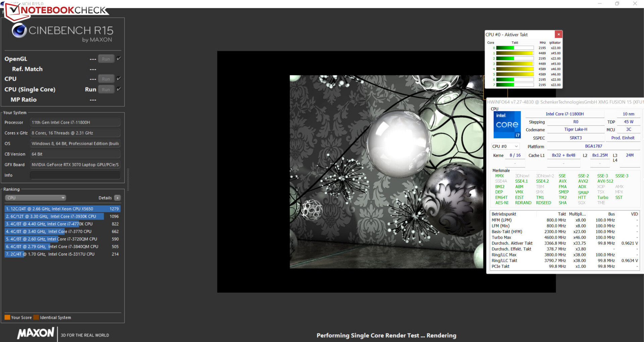Click the 'PCIe Takt' table row
The image size is (644, 342).
point(565,266)
